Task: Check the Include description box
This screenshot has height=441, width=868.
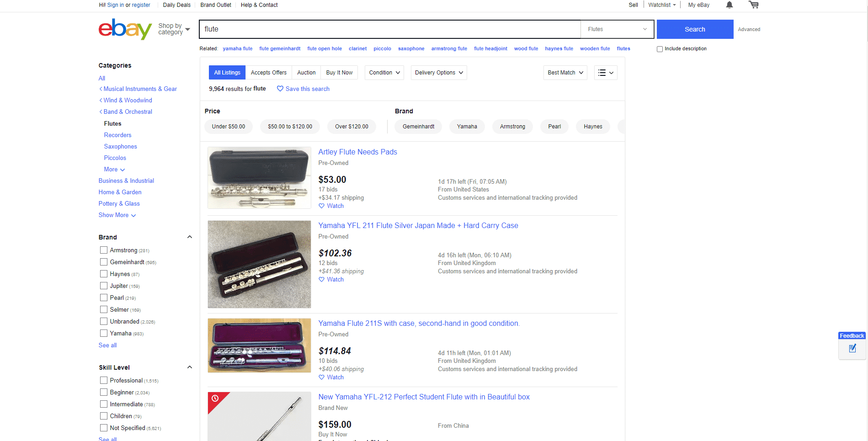Action: 660,49
